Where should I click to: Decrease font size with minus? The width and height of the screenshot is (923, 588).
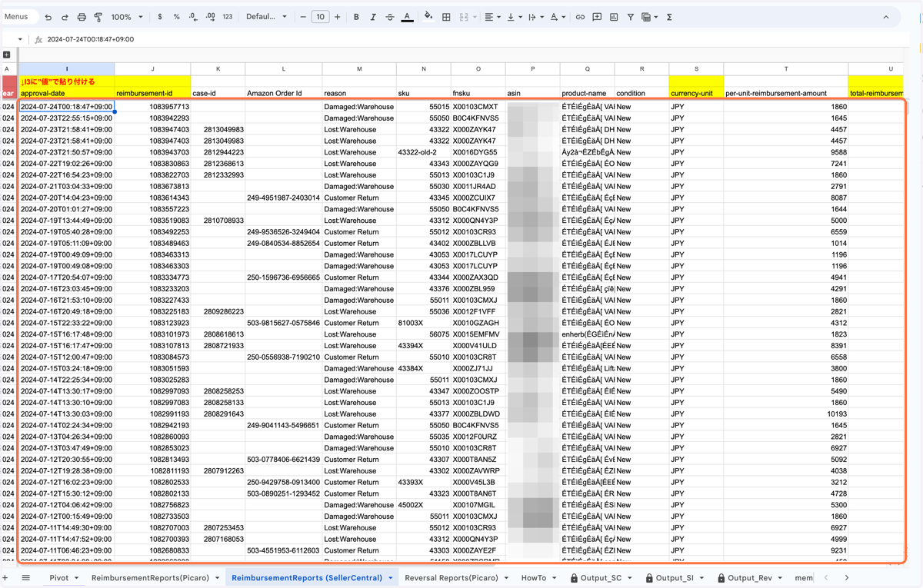coord(304,17)
